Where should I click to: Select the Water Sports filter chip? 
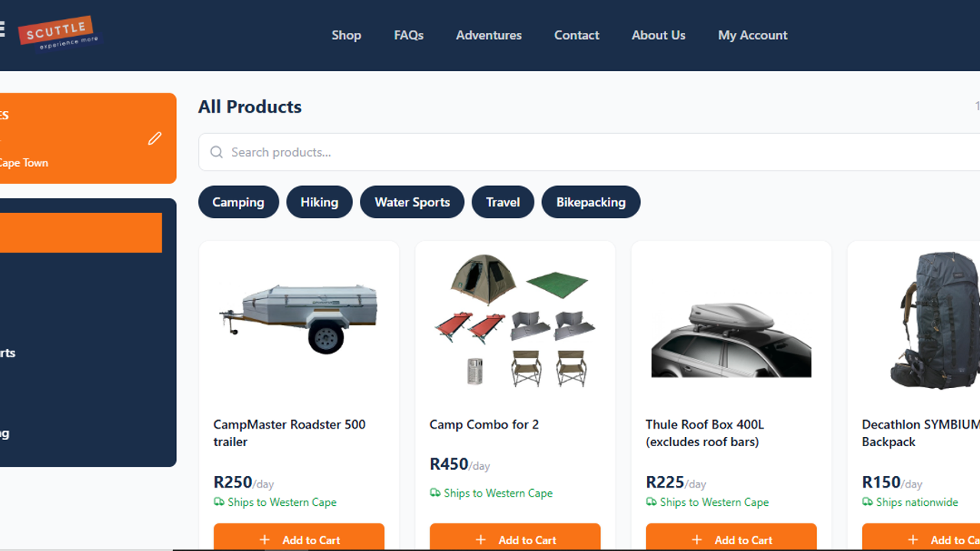(412, 202)
